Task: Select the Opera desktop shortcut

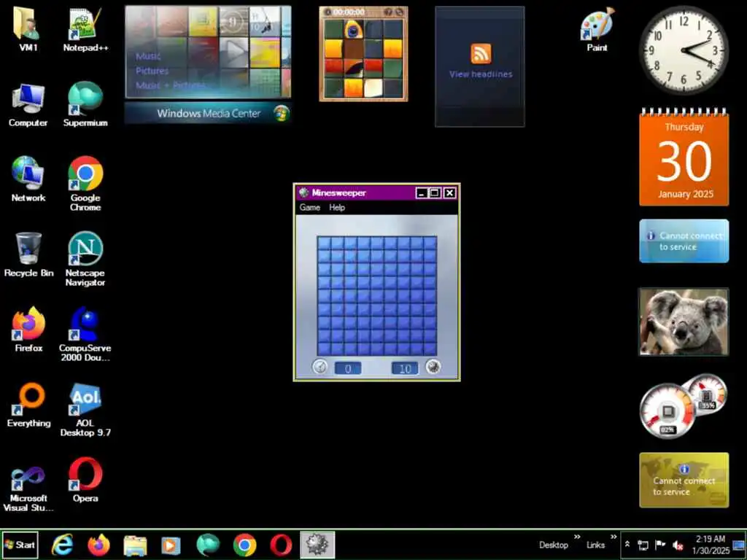Action: [85, 480]
